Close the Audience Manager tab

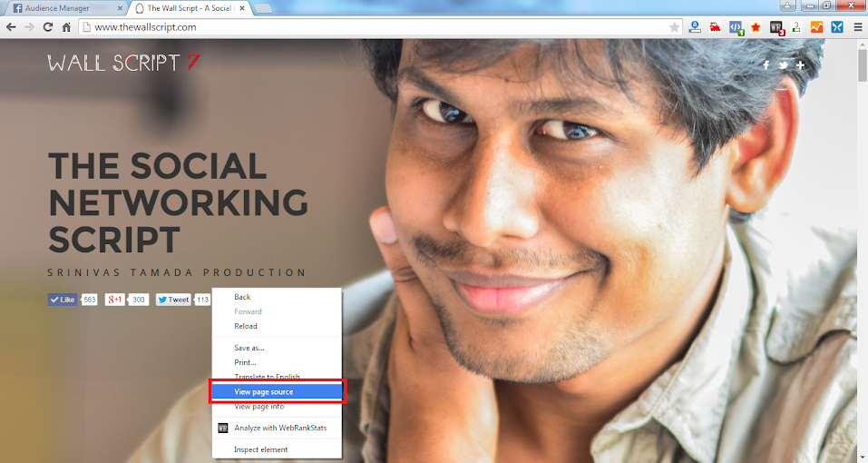pyautogui.click(x=120, y=8)
